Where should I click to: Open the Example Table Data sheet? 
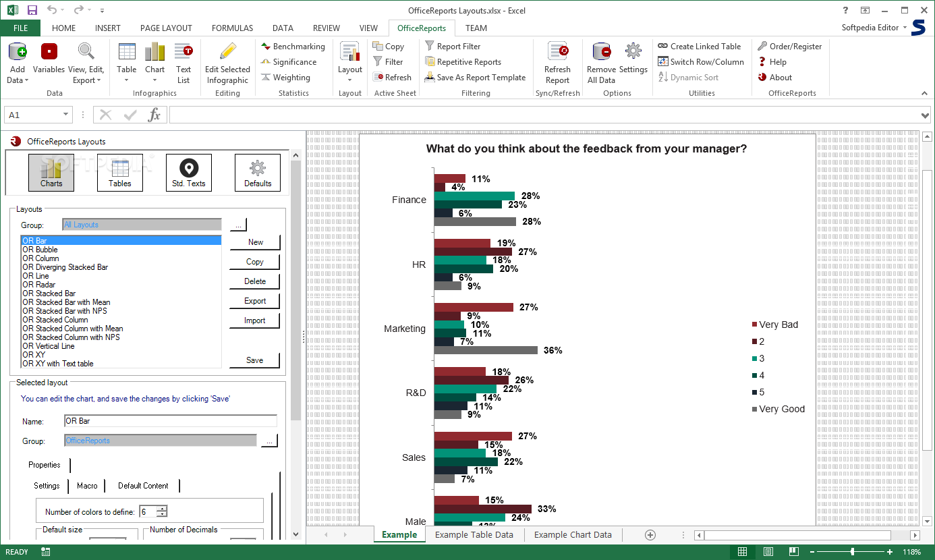(474, 535)
